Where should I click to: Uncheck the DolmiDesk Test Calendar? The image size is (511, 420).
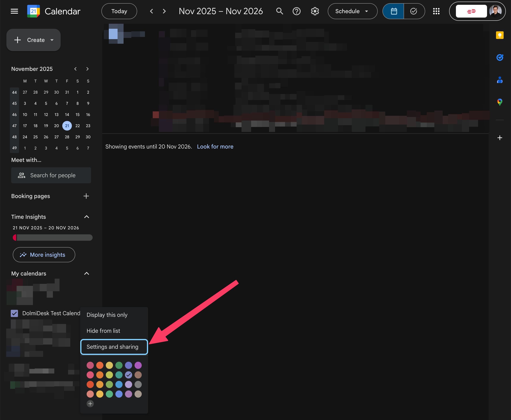pyautogui.click(x=14, y=313)
